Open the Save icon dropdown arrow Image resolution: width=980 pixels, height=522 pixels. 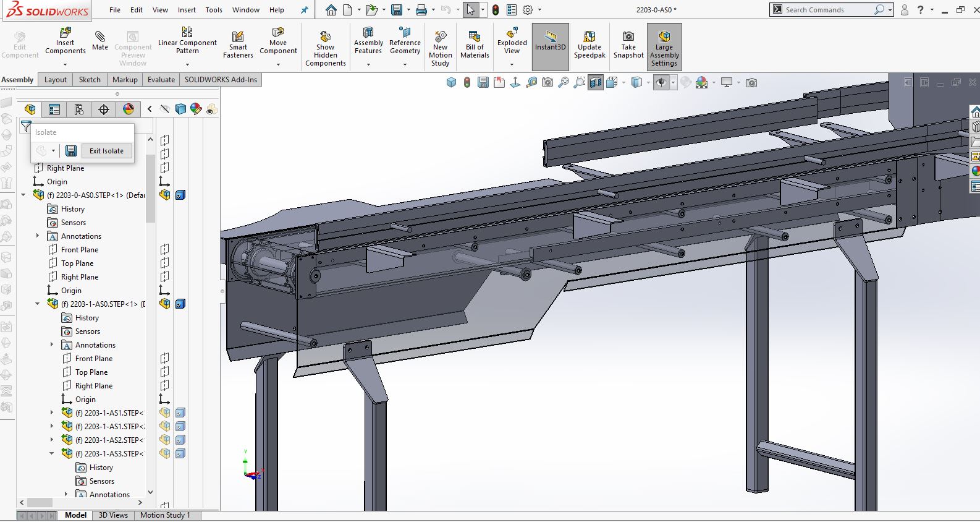click(x=408, y=10)
